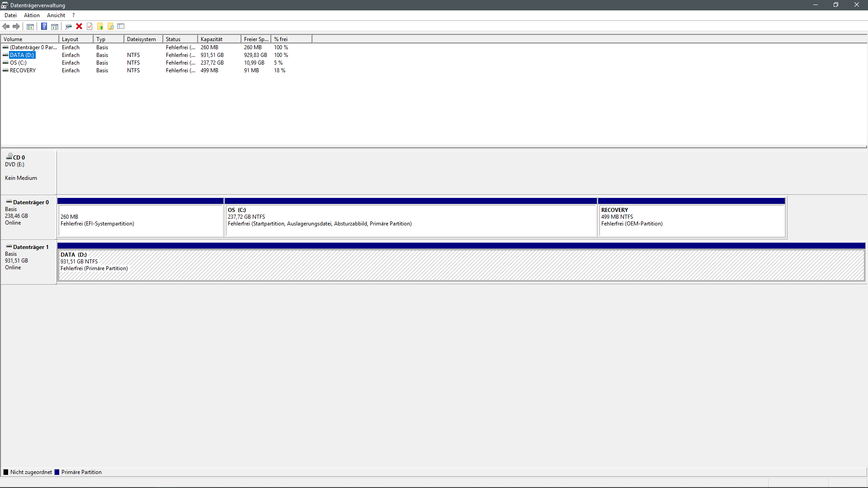Select the 260 MB EFI-Systempartition block

141,217
